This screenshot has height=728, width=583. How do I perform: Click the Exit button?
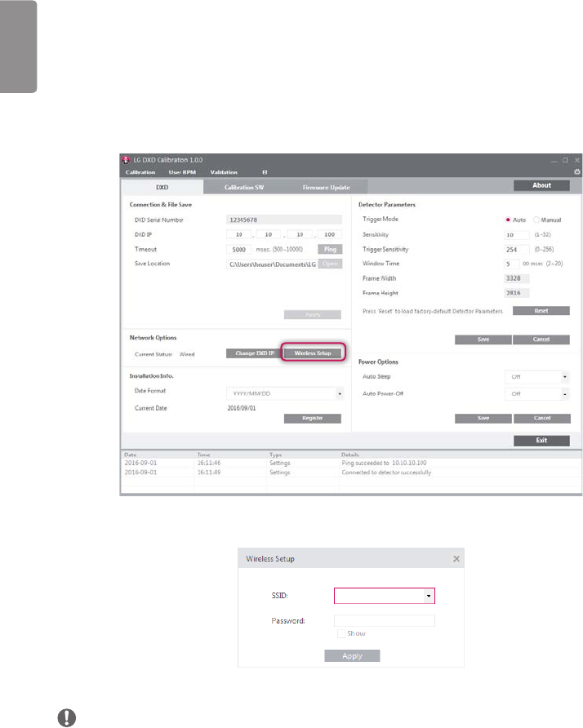pyautogui.click(x=541, y=441)
